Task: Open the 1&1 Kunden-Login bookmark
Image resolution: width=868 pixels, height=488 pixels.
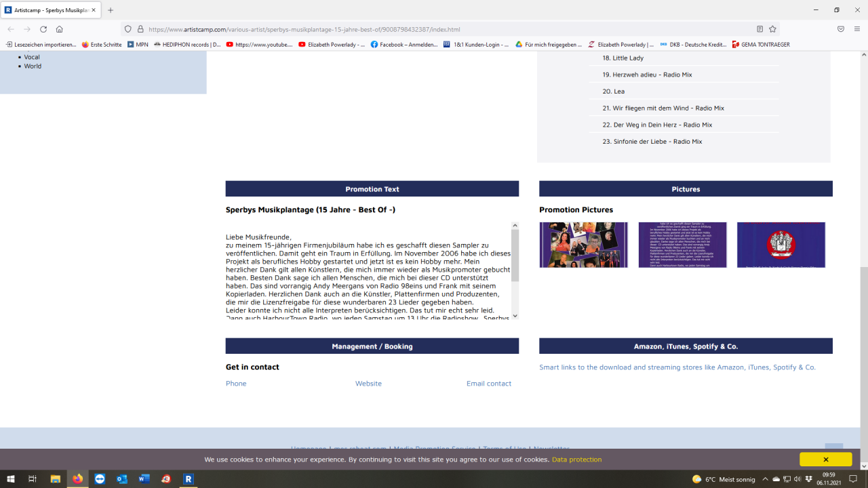Action: pos(476,45)
